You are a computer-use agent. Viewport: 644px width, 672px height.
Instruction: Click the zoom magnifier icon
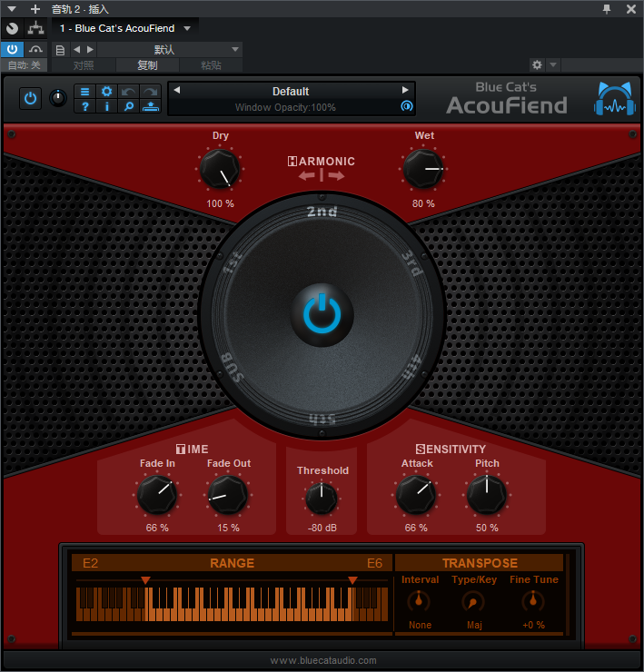(128, 106)
